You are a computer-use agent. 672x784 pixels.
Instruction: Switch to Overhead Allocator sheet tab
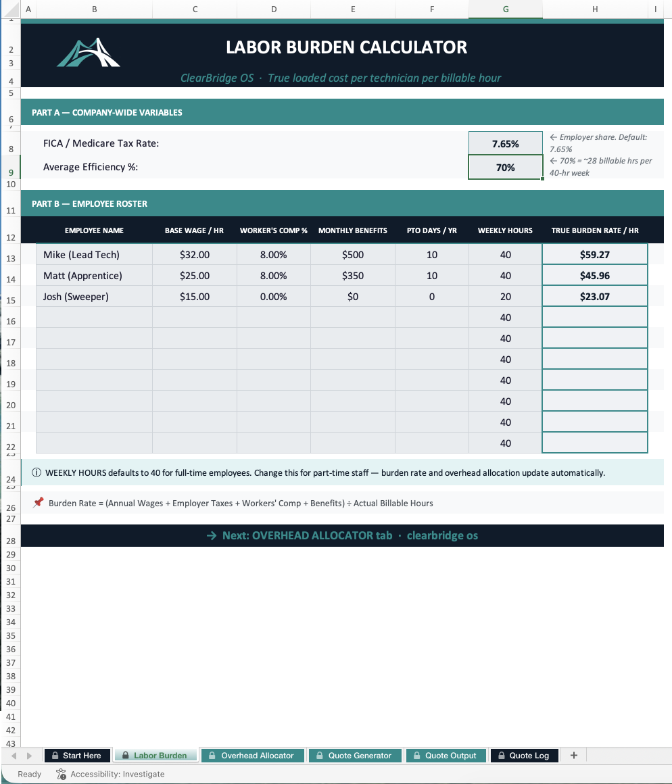[252, 756]
